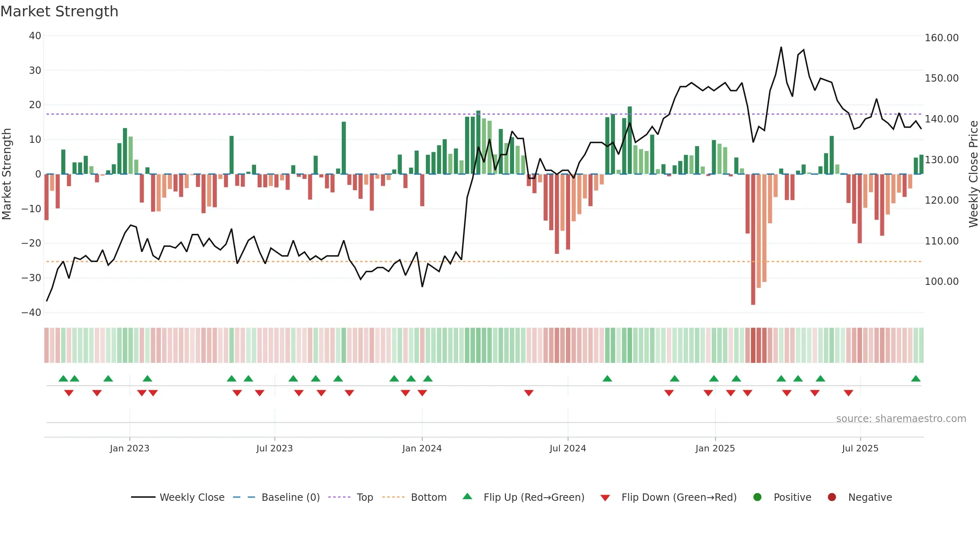
Task: Click the 'Weekly Close' legend label
Action: tap(192, 498)
